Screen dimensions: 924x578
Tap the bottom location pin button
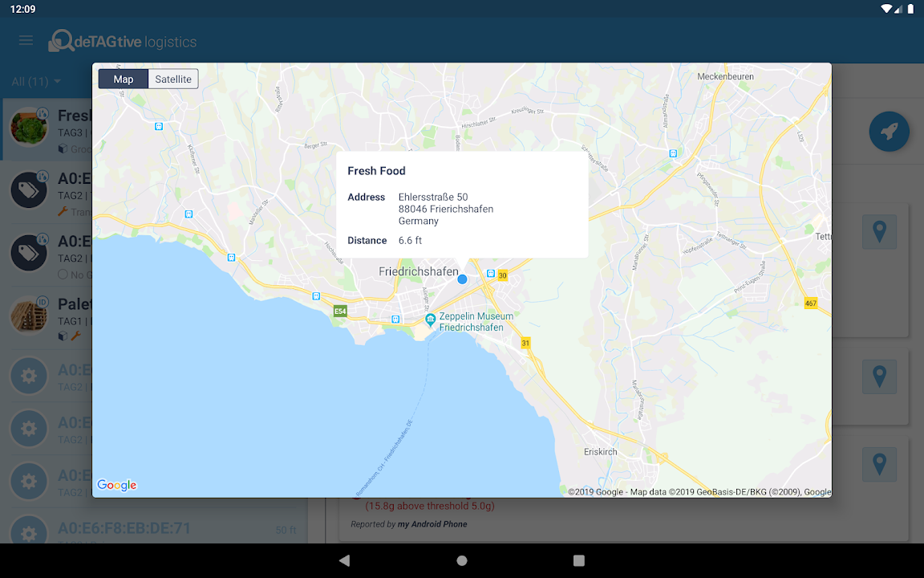coord(879,464)
